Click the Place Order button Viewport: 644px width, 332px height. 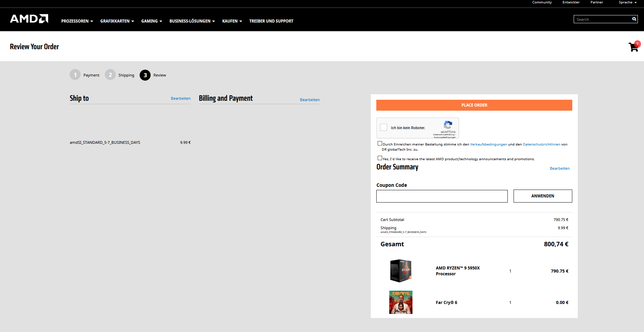tap(474, 105)
